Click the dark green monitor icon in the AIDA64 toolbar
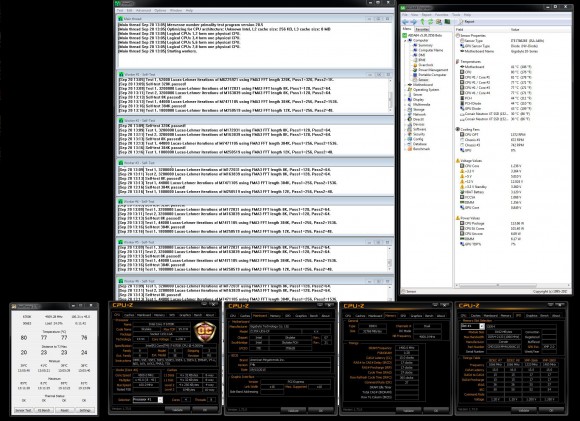Image resolution: width=580 pixels, height=421 pixels. (x=447, y=22)
